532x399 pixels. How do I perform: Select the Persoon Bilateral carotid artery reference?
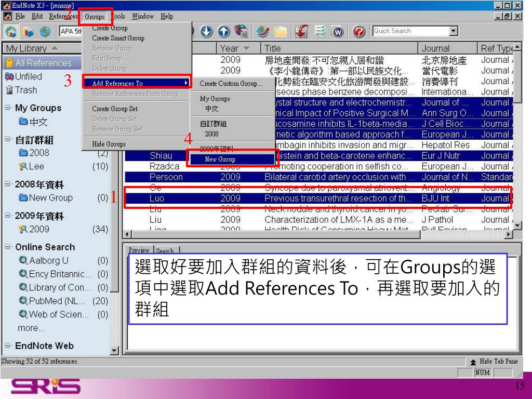(x=318, y=177)
